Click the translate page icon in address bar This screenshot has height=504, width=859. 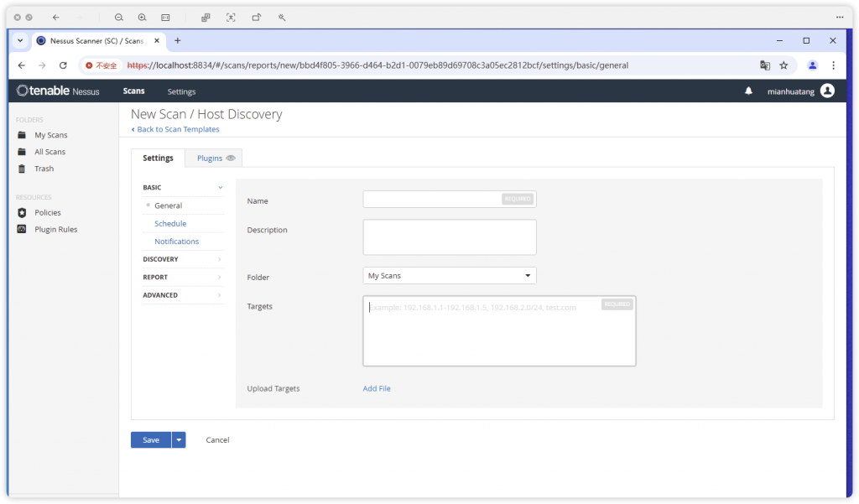click(764, 65)
